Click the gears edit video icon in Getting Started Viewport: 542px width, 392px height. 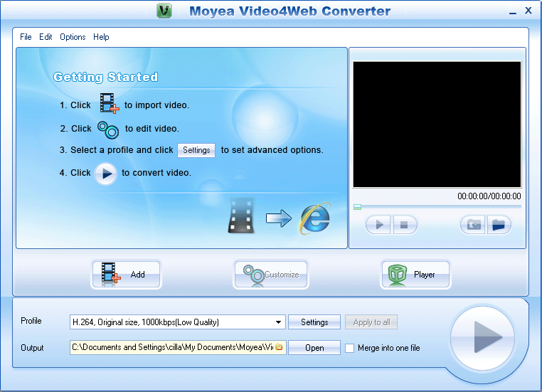coord(108,129)
